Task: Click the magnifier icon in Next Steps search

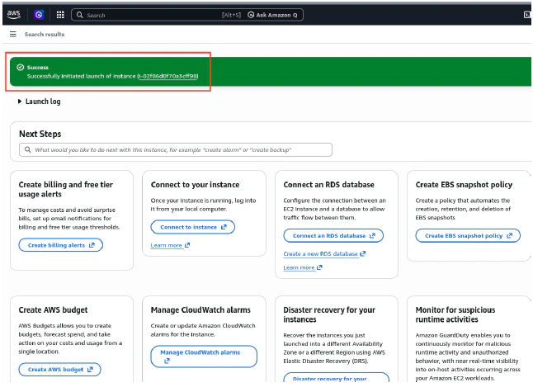Action: tap(28, 149)
